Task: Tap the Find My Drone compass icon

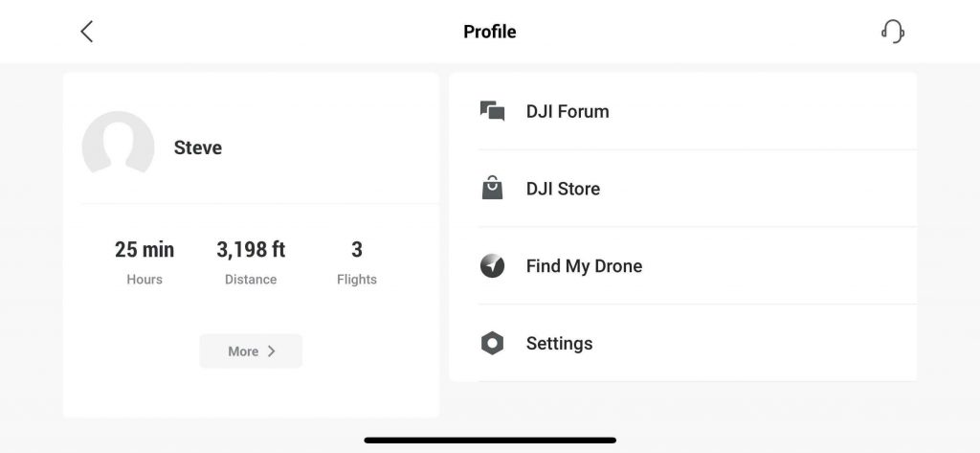Action: click(x=492, y=266)
